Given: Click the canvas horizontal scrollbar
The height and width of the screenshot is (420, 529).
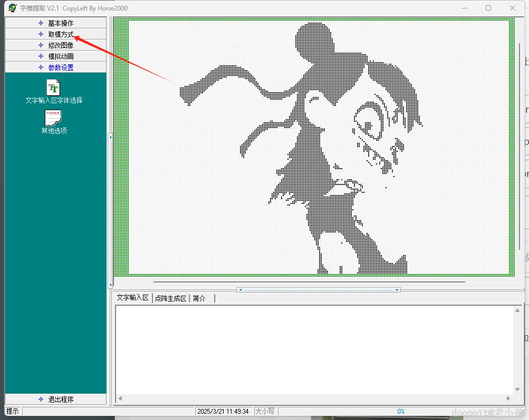Looking at the screenshot, I should pyautogui.click(x=309, y=282).
